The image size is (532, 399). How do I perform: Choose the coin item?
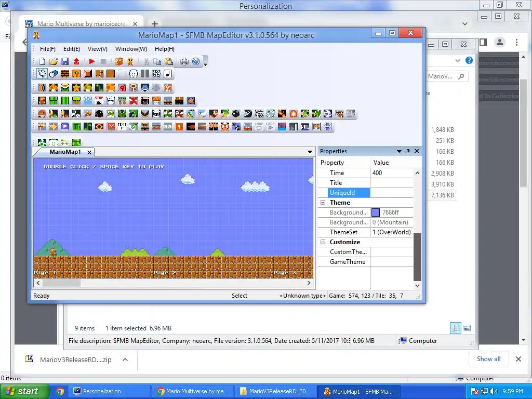42,88
